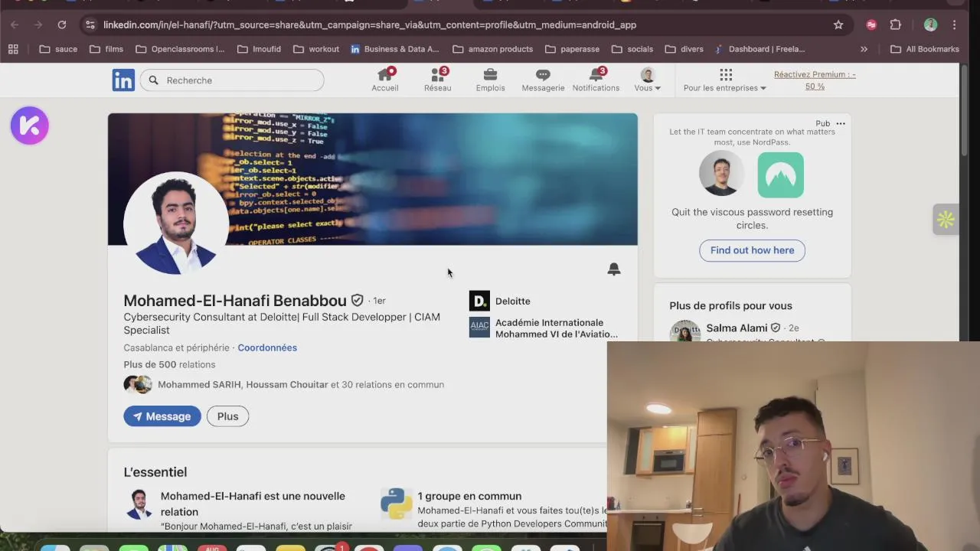The height and width of the screenshot is (551, 980).
Task: View the profile photo
Action: coord(175,223)
